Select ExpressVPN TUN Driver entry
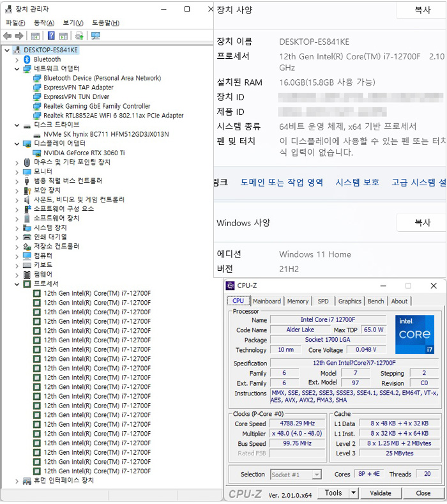 click(x=77, y=96)
